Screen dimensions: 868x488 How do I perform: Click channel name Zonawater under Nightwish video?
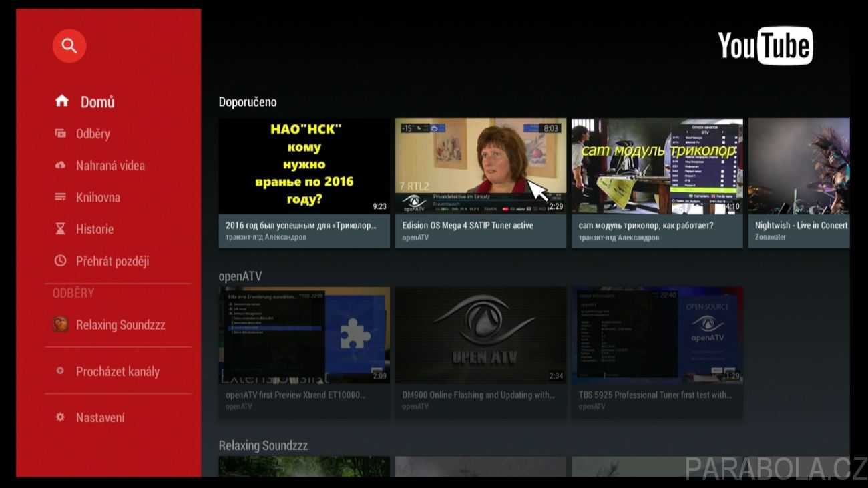coord(771,237)
